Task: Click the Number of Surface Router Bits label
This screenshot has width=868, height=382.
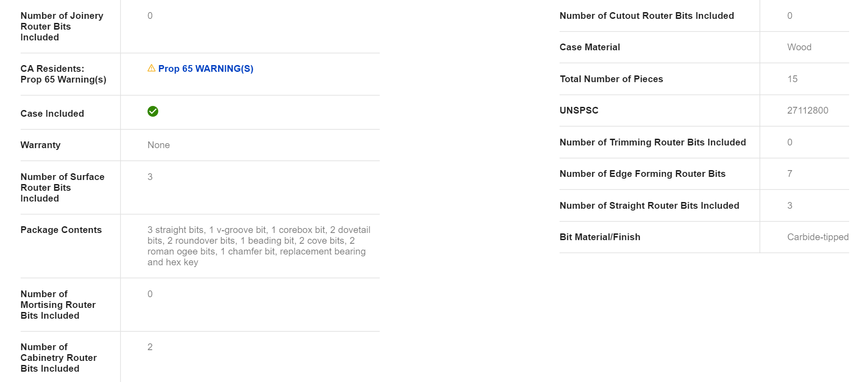Action: 62,188
